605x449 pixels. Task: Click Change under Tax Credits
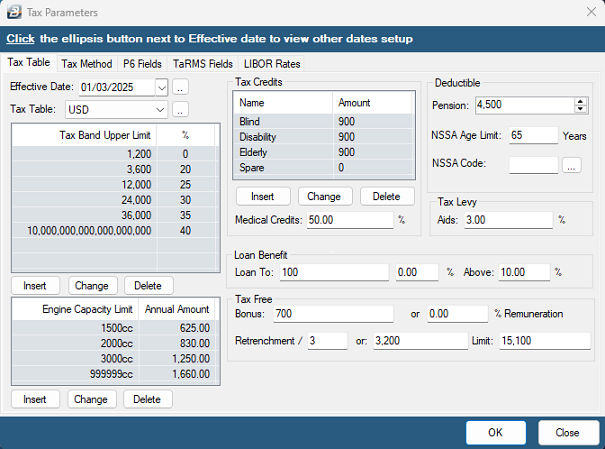pos(324,196)
